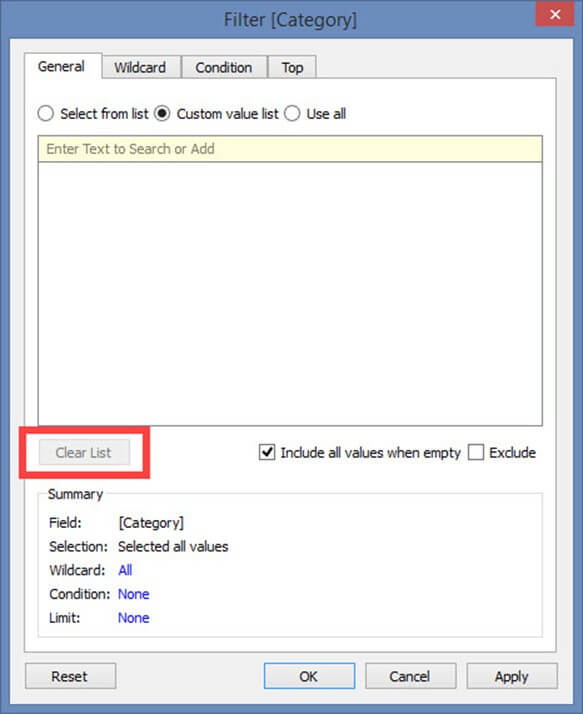Open the Wildcard tab

point(140,67)
